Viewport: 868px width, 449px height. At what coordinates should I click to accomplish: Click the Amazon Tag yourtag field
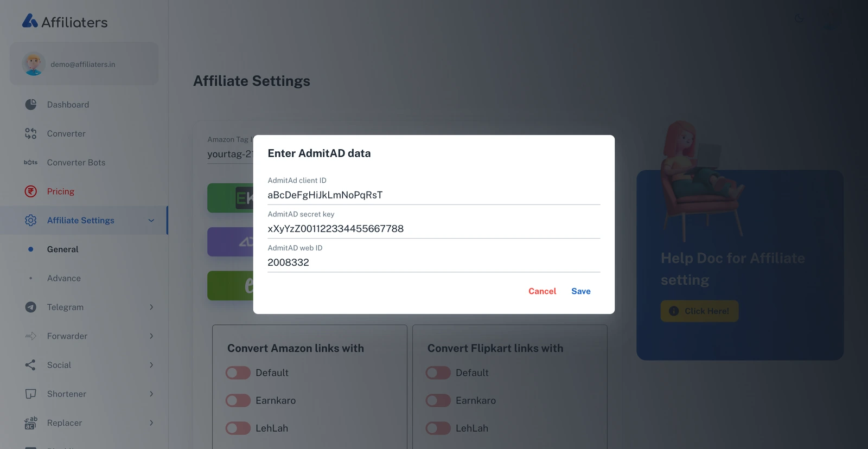[x=230, y=154]
